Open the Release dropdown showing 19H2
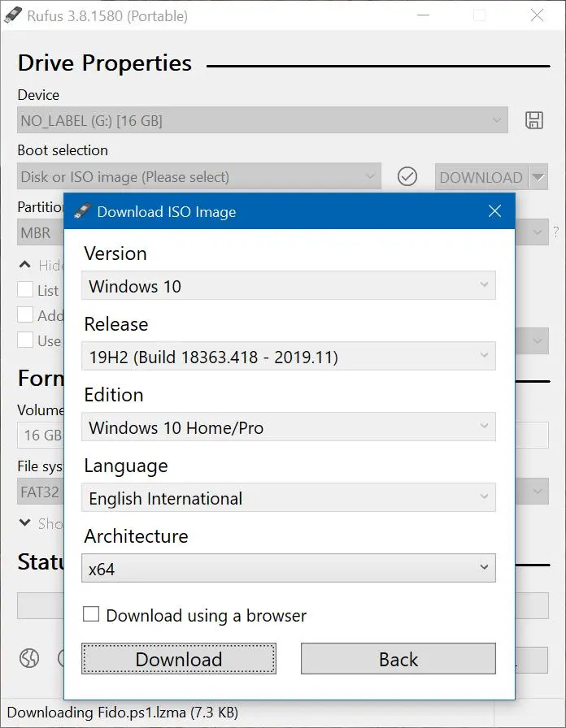 click(288, 356)
